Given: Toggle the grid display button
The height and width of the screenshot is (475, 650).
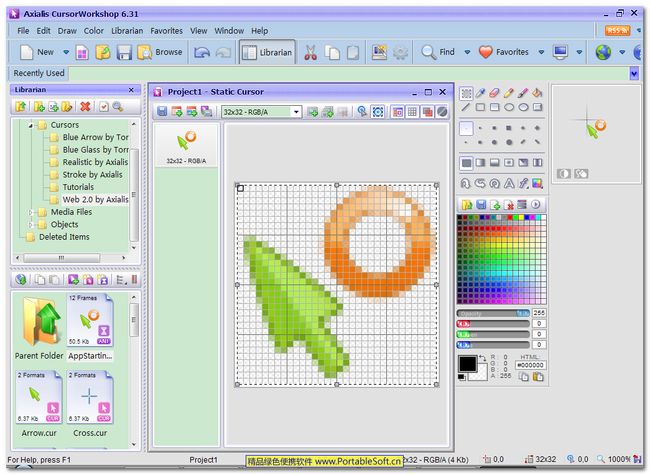Looking at the screenshot, I should (x=412, y=111).
